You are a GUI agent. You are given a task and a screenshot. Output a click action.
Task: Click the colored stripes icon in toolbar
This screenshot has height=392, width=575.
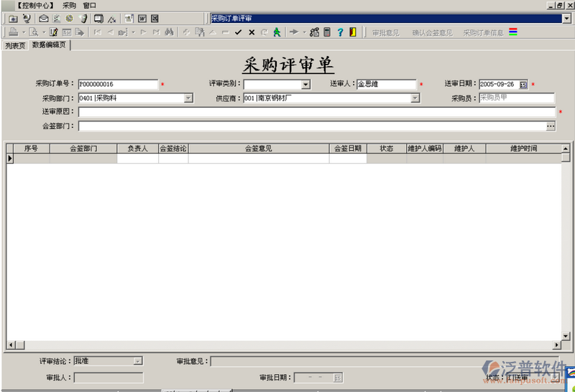513,32
